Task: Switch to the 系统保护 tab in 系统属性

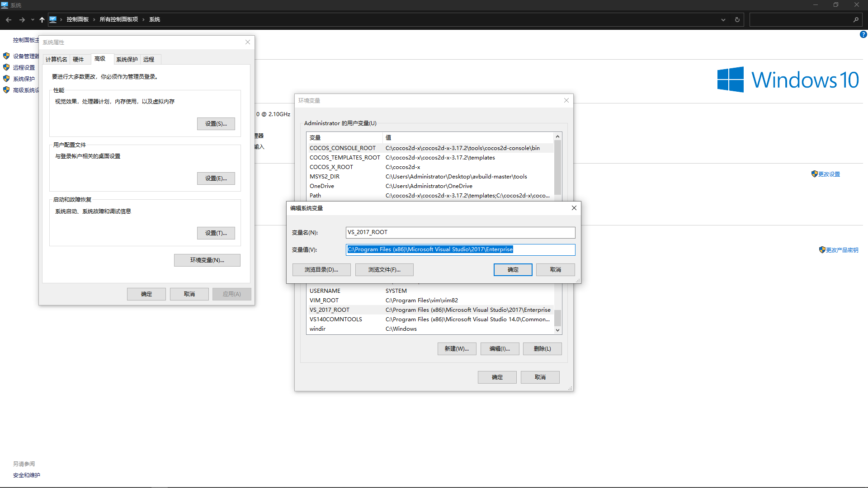Action: 127,59
